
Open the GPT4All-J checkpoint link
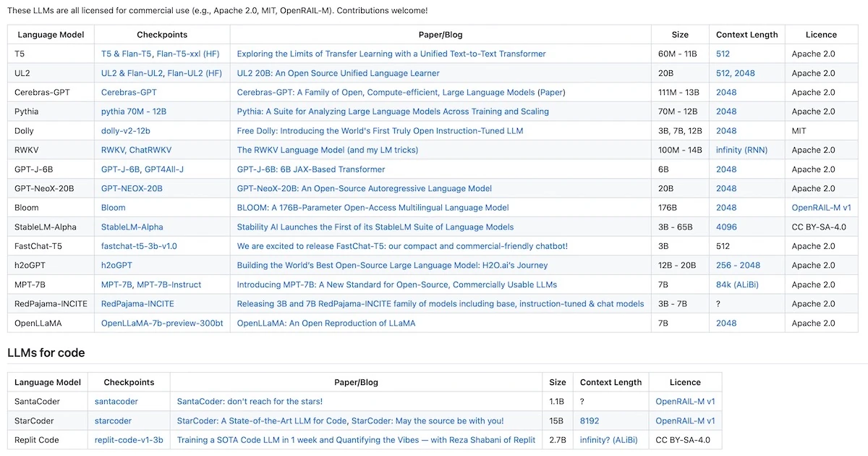164,169
